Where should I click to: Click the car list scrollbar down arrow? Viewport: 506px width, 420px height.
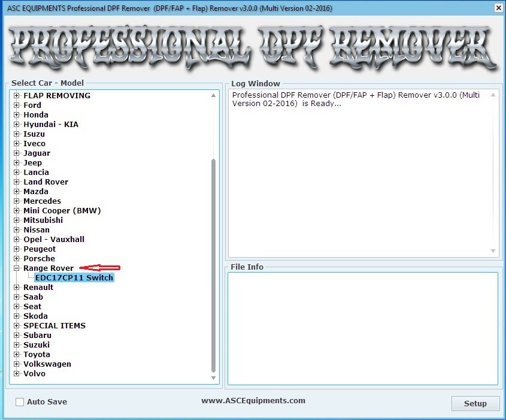click(213, 377)
